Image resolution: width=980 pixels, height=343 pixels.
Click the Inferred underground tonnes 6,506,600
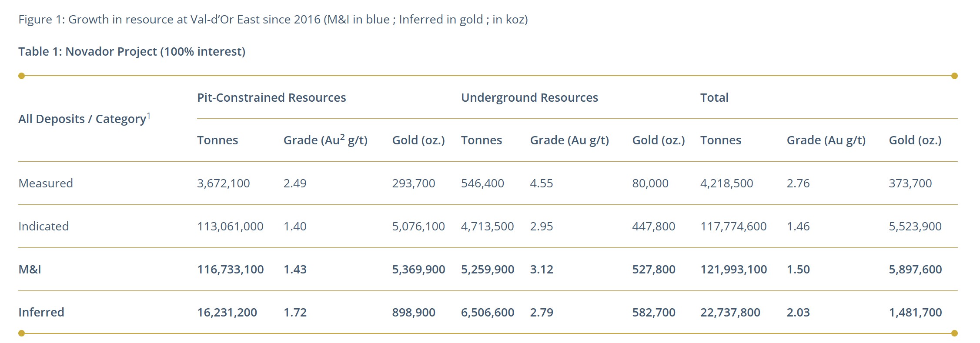488,313
